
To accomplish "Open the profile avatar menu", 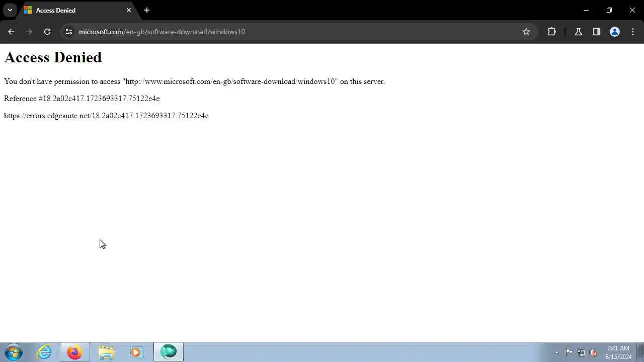I will coord(615,32).
